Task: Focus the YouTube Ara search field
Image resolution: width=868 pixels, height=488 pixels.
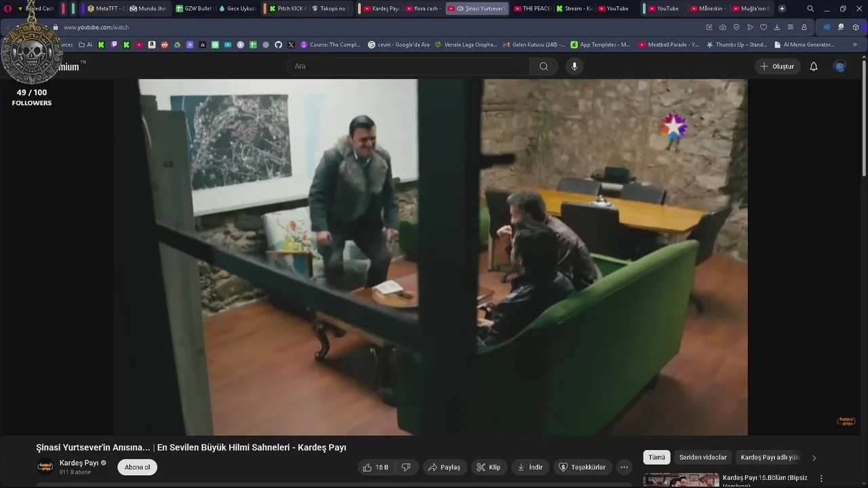Action: coord(408,66)
